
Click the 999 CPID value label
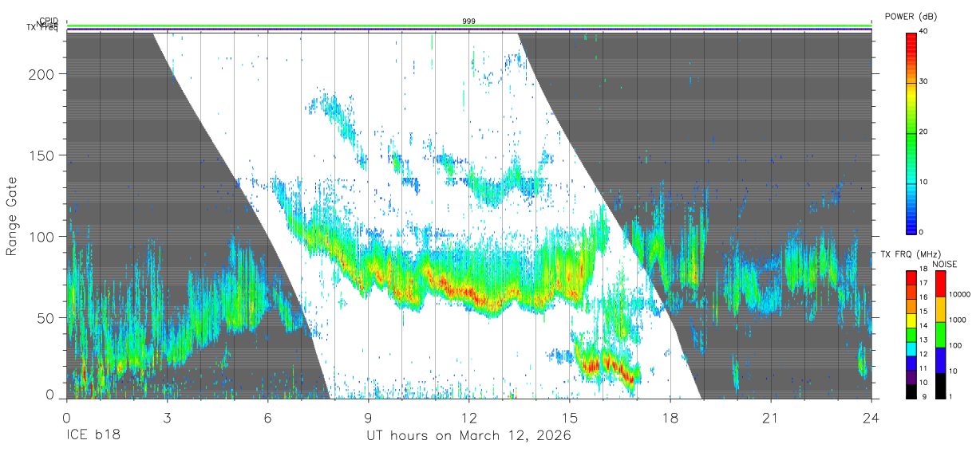469,21
